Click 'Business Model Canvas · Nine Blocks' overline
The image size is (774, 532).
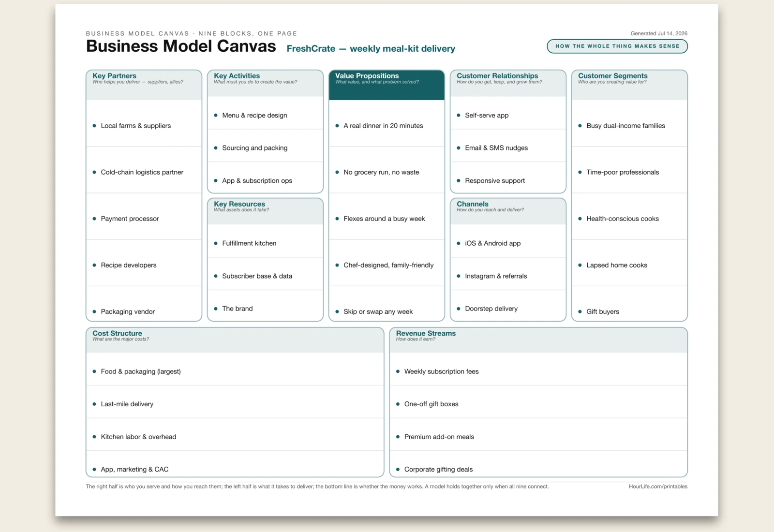coord(192,33)
